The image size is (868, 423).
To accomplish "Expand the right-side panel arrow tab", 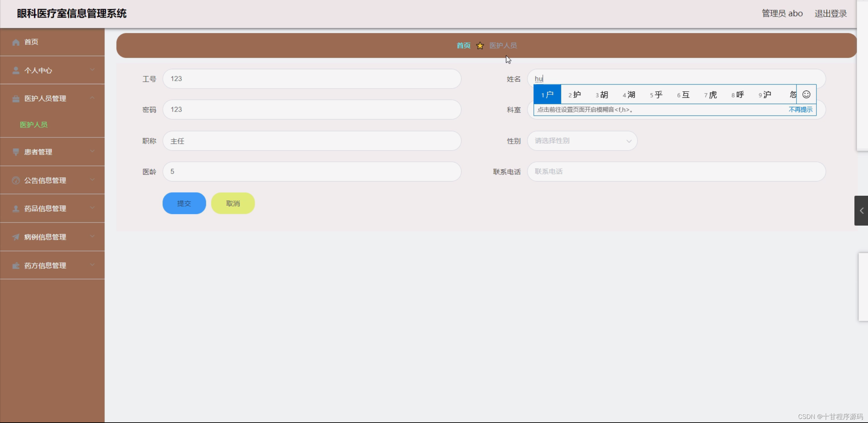I will 861,211.
